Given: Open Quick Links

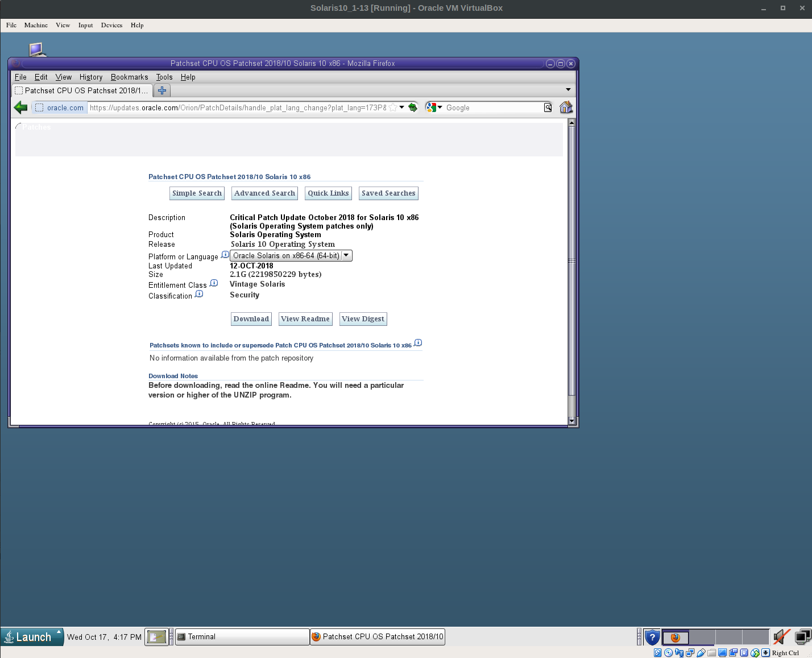Looking at the screenshot, I should [x=328, y=193].
